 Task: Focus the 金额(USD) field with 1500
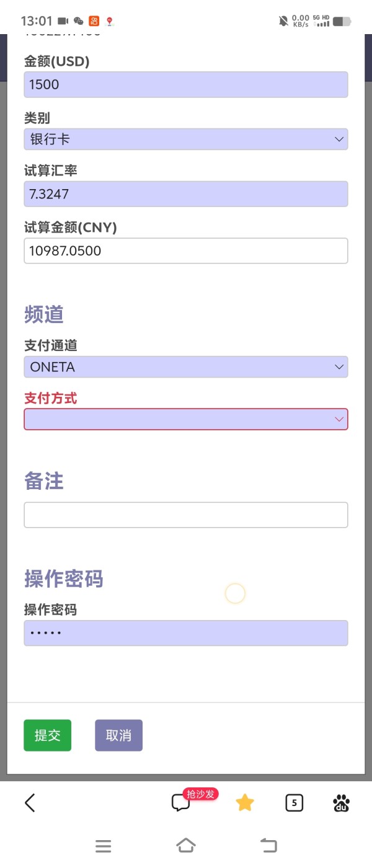[x=185, y=85]
